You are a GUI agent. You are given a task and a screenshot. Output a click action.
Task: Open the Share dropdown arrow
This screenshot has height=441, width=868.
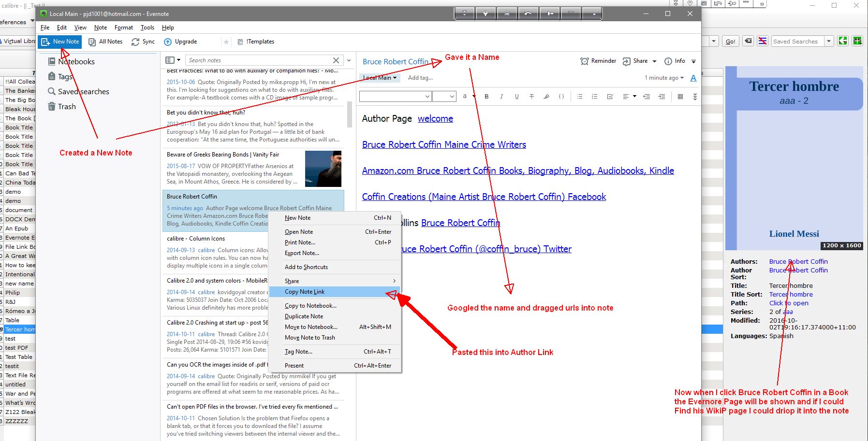click(x=654, y=61)
